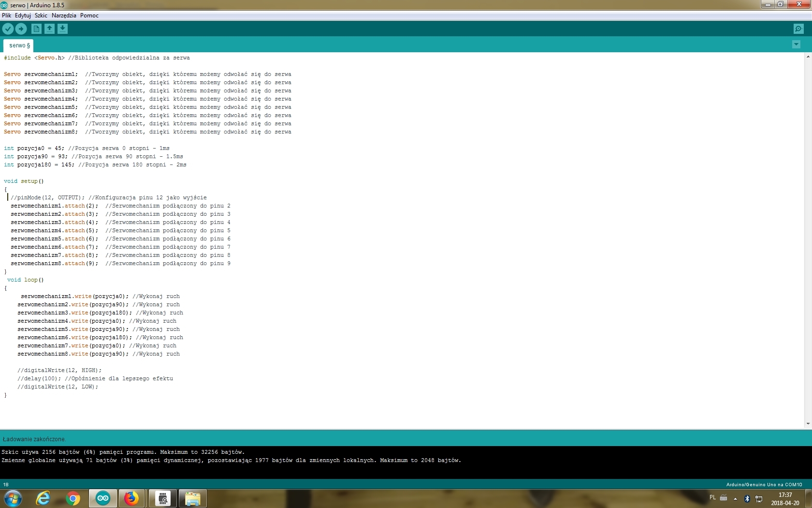Click the PL language indicator
Viewport: 812px width, 508px height.
click(x=712, y=497)
